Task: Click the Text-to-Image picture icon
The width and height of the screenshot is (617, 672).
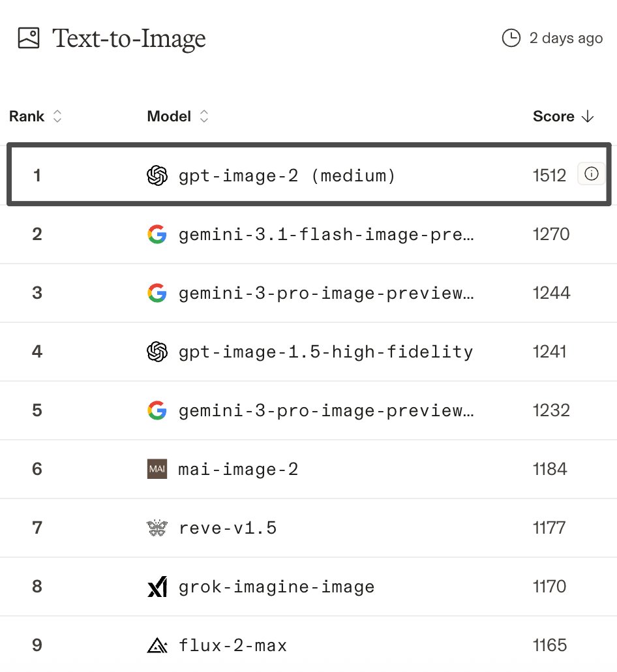Action: (x=29, y=38)
